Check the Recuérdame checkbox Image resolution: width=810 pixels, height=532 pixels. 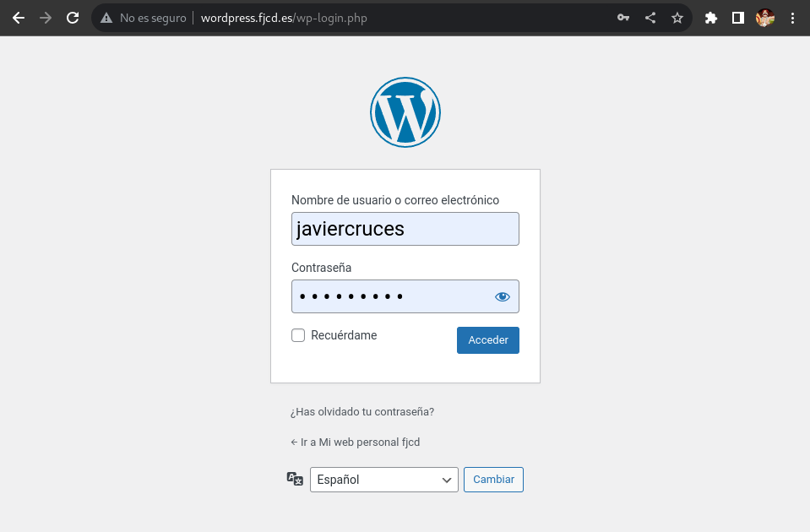tap(298, 335)
